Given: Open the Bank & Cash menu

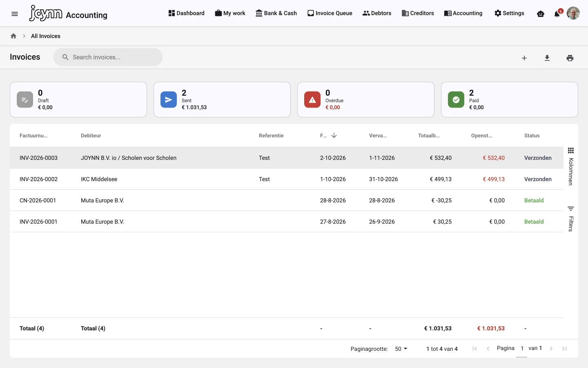Looking at the screenshot, I should (276, 13).
